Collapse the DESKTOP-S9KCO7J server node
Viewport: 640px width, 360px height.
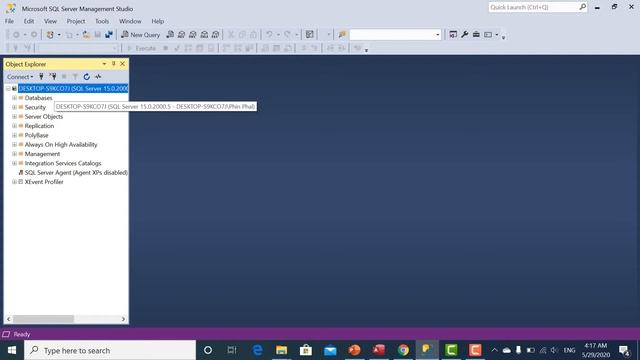click(x=8, y=88)
